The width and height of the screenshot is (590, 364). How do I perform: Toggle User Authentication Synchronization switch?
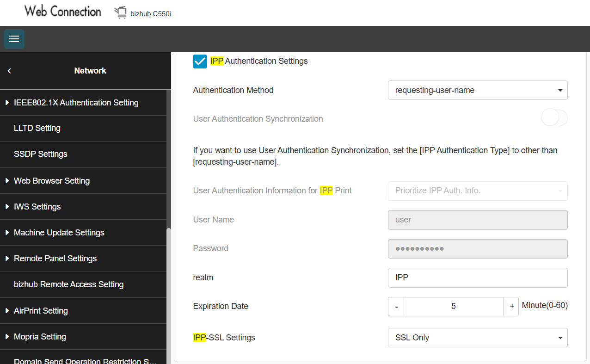pos(554,118)
